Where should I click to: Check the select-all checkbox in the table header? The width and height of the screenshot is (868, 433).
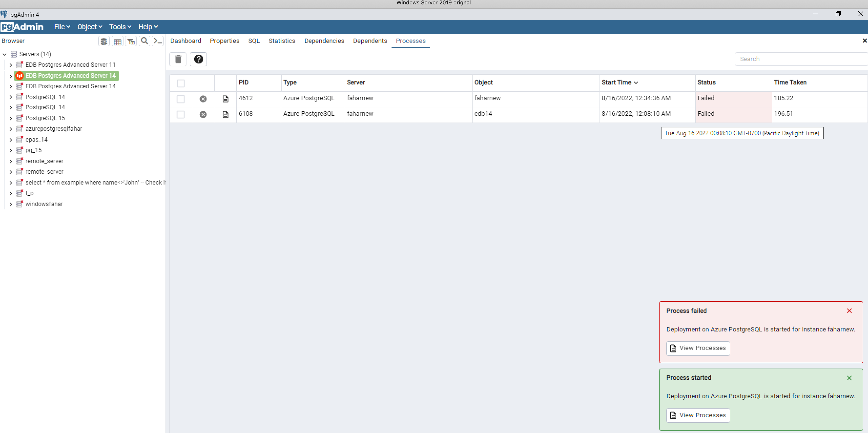click(x=181, y=83)
